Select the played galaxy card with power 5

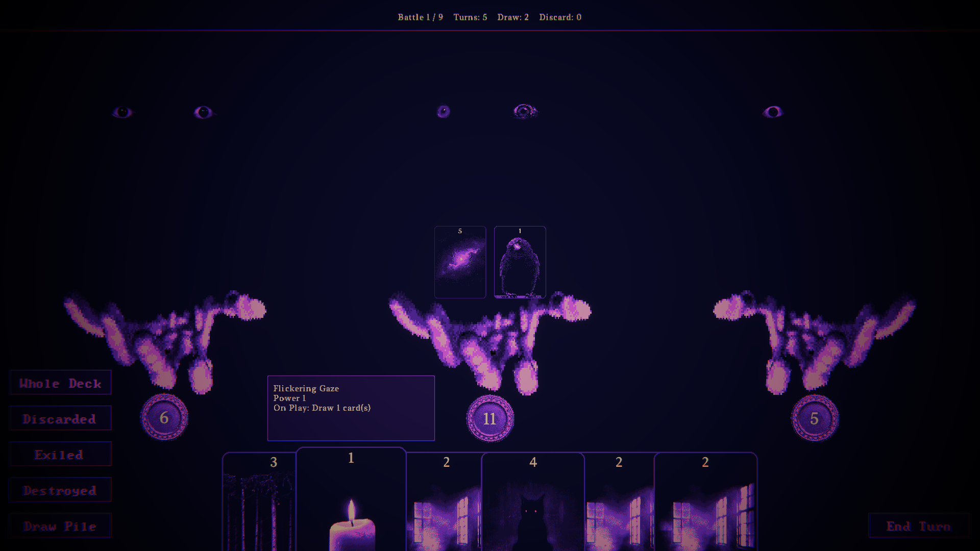click(460, 262)
